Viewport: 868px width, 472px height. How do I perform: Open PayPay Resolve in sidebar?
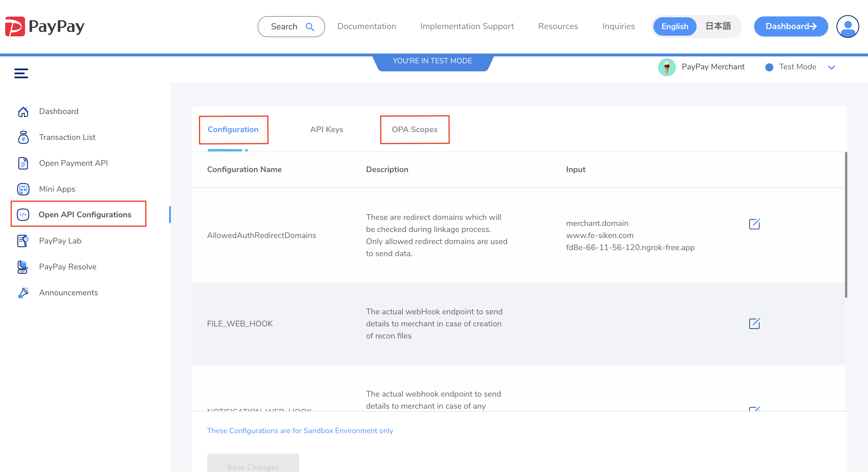click(68, 267)
